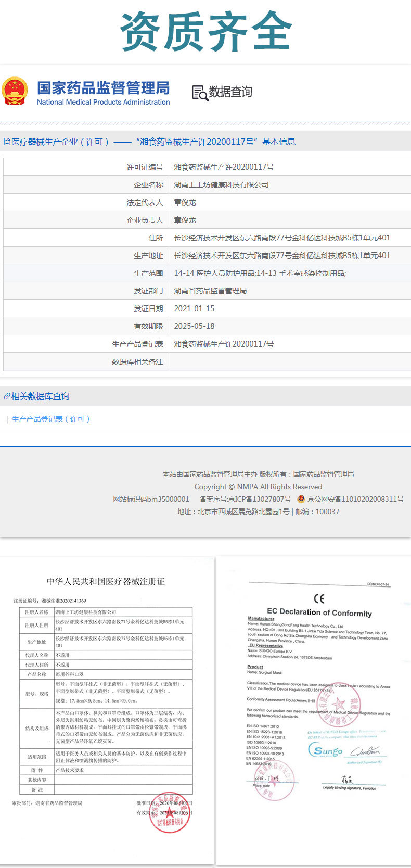Click the red seal on the registration certificate
Screen dimensions: 411x868
tap(170, 812)
